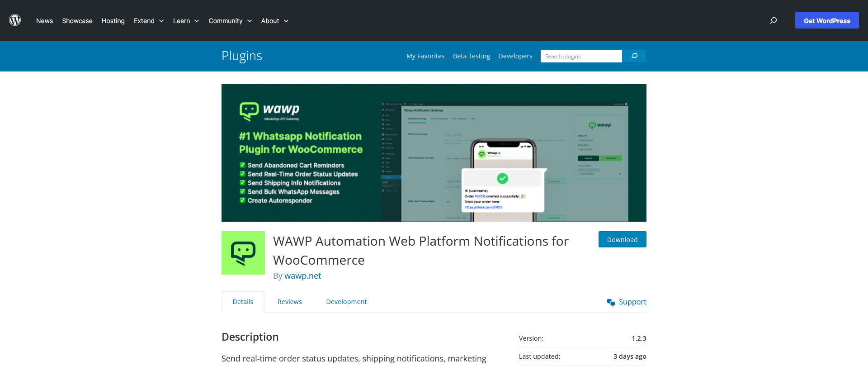Open the Community dropdown menu
868x366 pixels.
click(x=230, y=21)
